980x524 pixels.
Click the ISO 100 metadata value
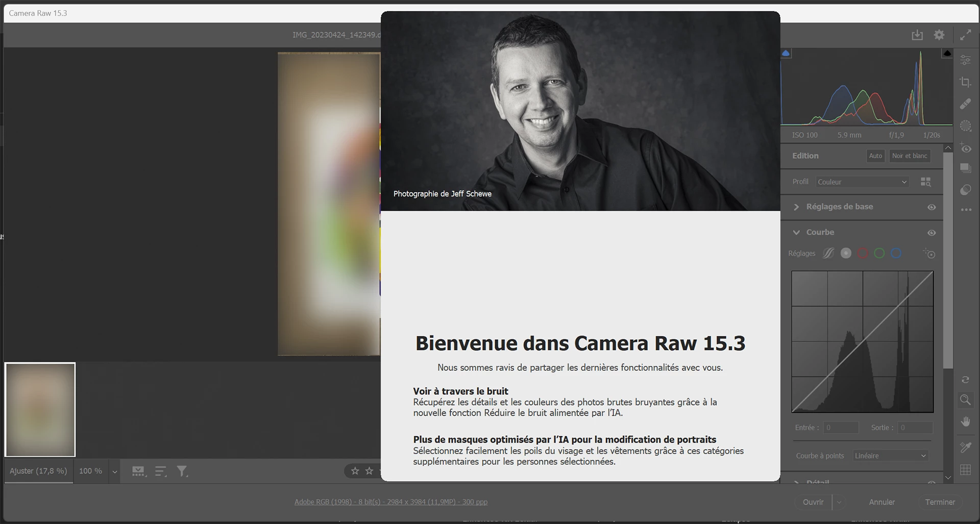(x=805, y=135)
